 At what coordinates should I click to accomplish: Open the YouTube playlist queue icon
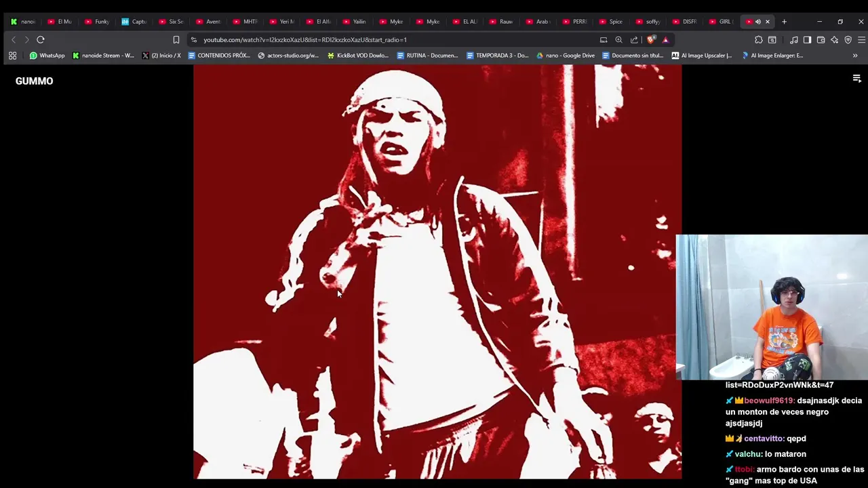pos(856,79)
